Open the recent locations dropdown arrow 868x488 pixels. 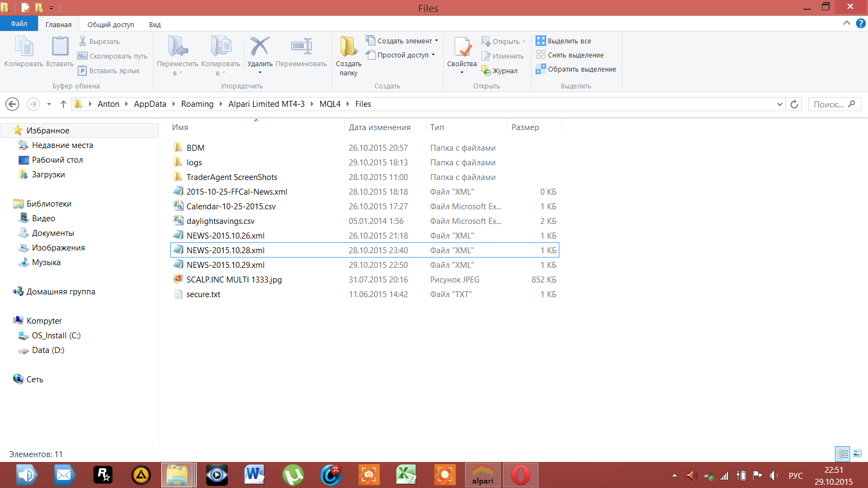click(x=49, y=104)
